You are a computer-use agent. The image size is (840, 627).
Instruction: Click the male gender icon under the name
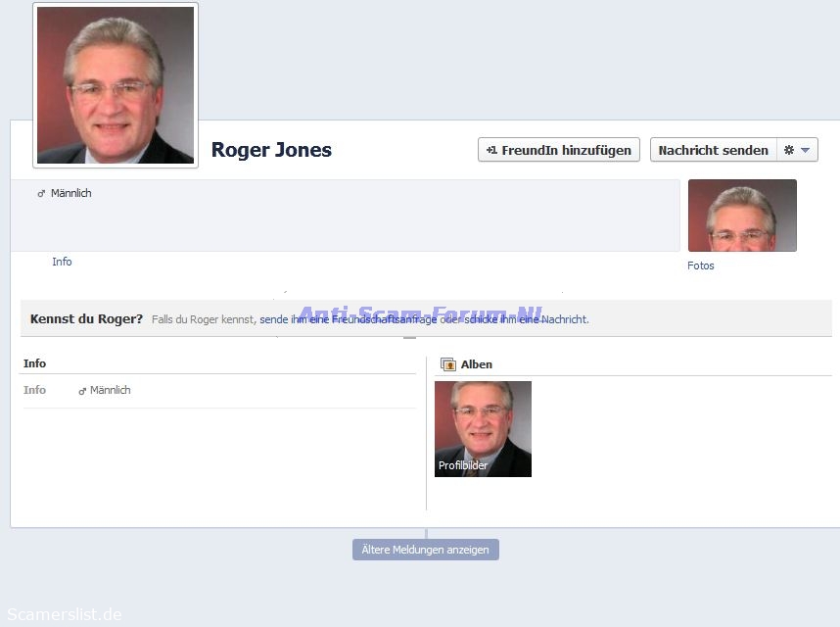[x=41, y=194]
